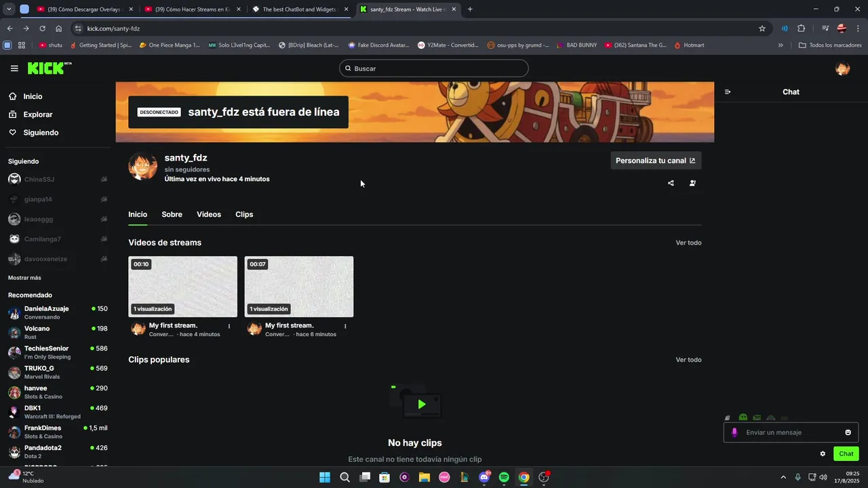
Task: Open the hamburger menu beside Kick logo
Action: (14, 68)
